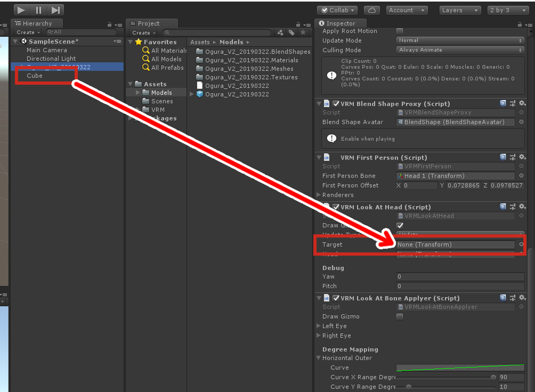Toggle the Apply Root Motion checkbox
Screen dimensions: 535x392
tap(400, 31)
